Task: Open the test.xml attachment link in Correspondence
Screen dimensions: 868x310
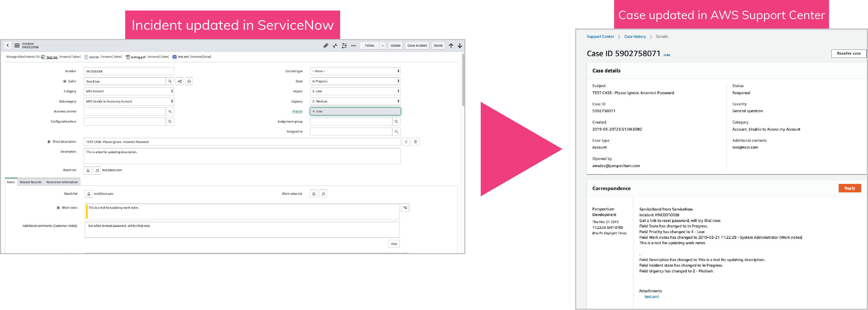Action: 651,297
